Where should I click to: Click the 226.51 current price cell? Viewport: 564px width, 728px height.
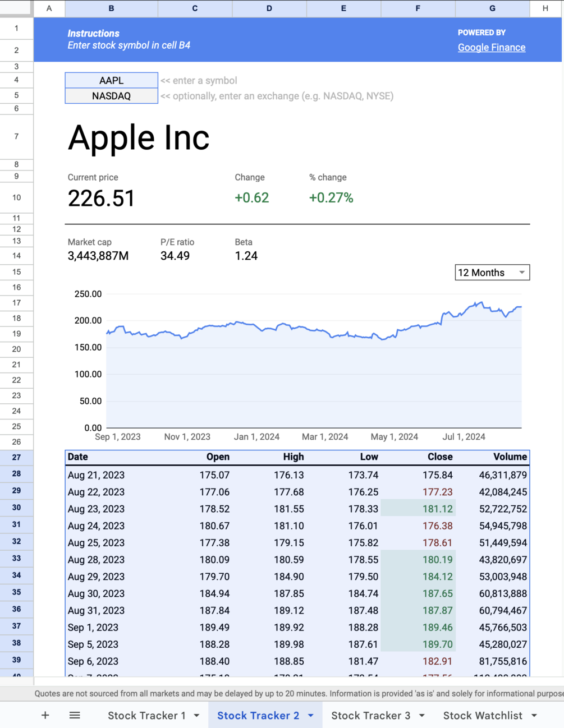[x=102, y=199]
